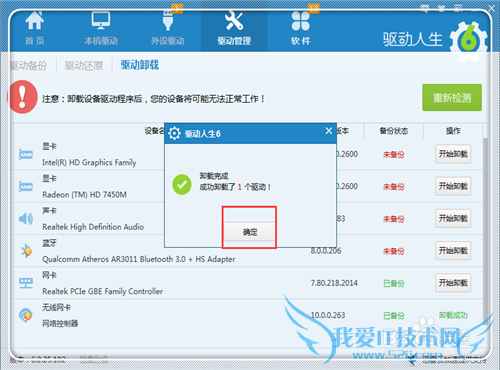Image resolution: width=500 pixels, height=370 pixels.
Task: Click version 7.80.218.2014 cell
Action: coord(334,283)
